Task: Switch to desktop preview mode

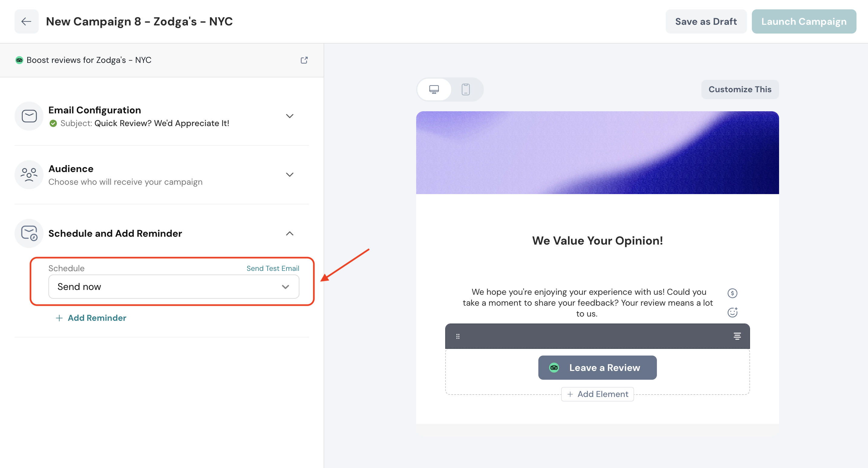Action: click(434, 89)
